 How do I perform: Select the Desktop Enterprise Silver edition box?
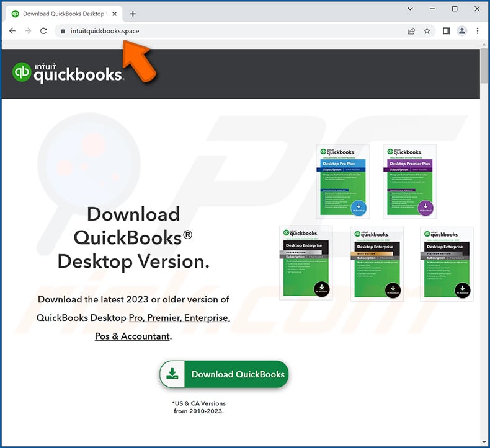[306, 263]
